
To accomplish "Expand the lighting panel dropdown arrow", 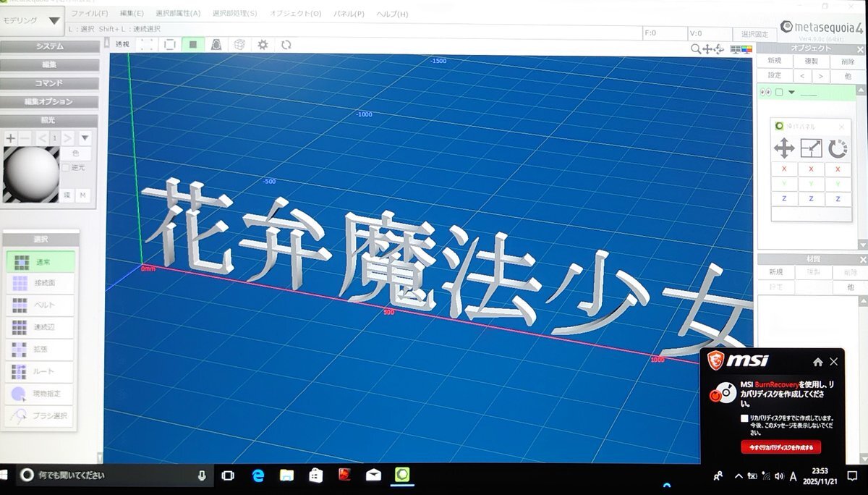I will [x=85, y=137].
